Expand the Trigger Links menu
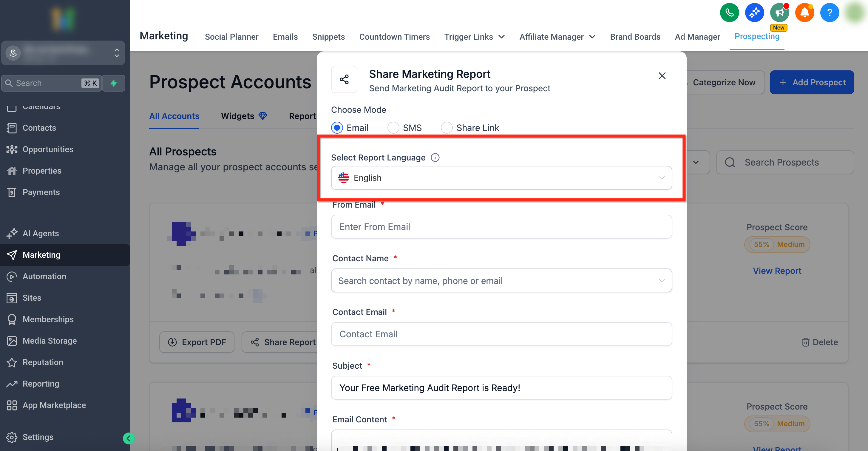The width and height of the screenshot is (868, 451). pos(474,37)
